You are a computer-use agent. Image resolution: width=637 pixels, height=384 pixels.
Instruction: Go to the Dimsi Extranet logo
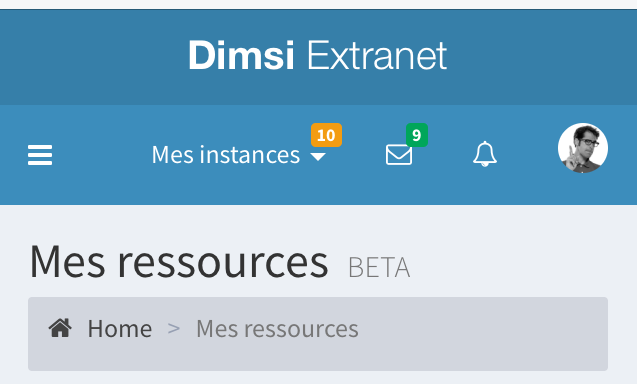(318, 56)
